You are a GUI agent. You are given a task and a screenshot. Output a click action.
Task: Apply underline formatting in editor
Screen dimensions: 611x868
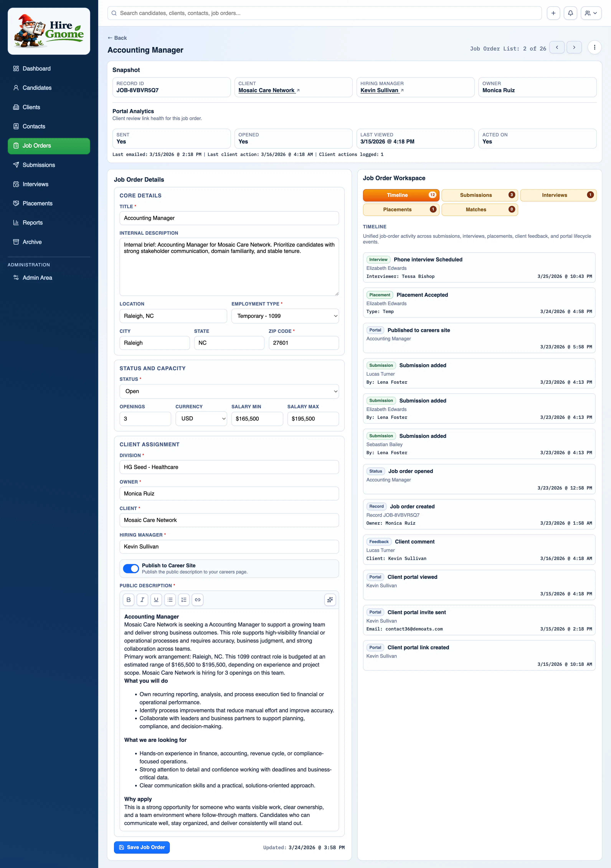(156, 600)
